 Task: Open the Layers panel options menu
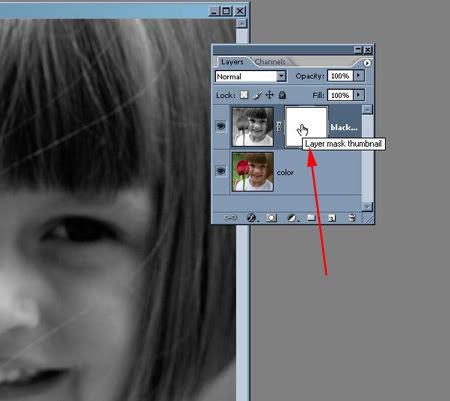pyautogui.click(x=367, y=63)
